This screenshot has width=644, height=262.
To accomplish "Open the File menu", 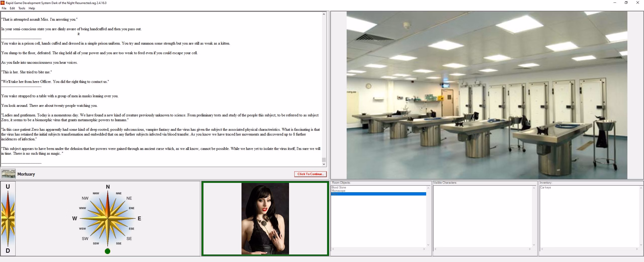I will (4, 8).
